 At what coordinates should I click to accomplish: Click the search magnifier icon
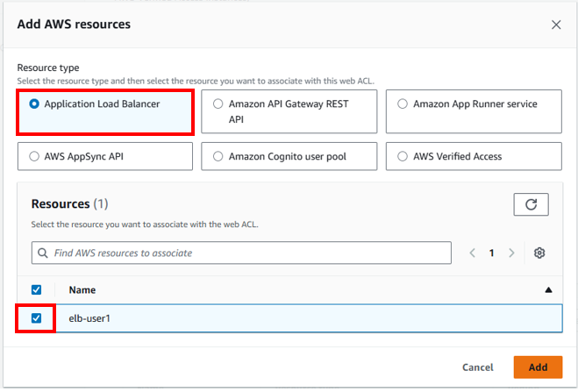[43, 253]
